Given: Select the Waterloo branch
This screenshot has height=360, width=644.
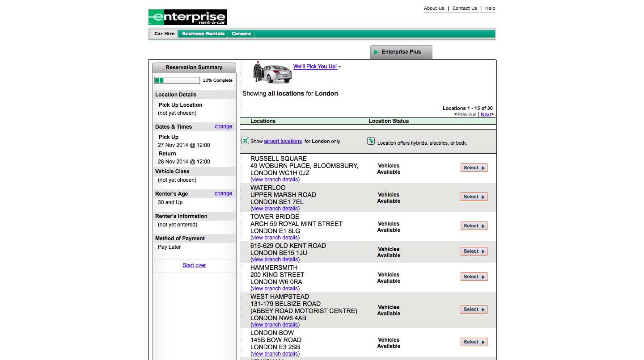Looking at the screenshot, I should [474, 197].
